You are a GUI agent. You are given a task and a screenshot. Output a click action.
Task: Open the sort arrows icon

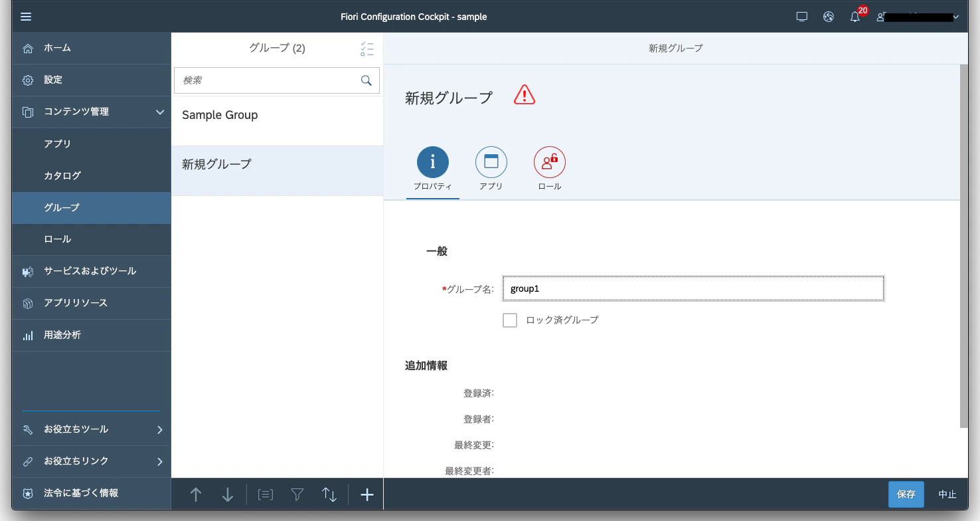point(329,494)
